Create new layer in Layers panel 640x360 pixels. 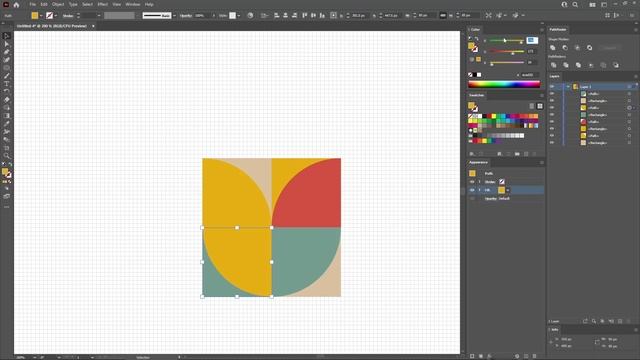(x=620, y=321)
